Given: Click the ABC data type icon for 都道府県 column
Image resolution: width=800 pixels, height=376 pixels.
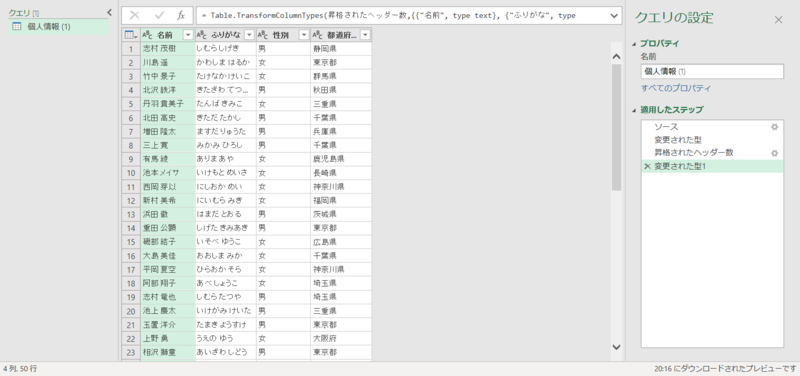Looking at the screenshot, I should click(x=317, y=35).
